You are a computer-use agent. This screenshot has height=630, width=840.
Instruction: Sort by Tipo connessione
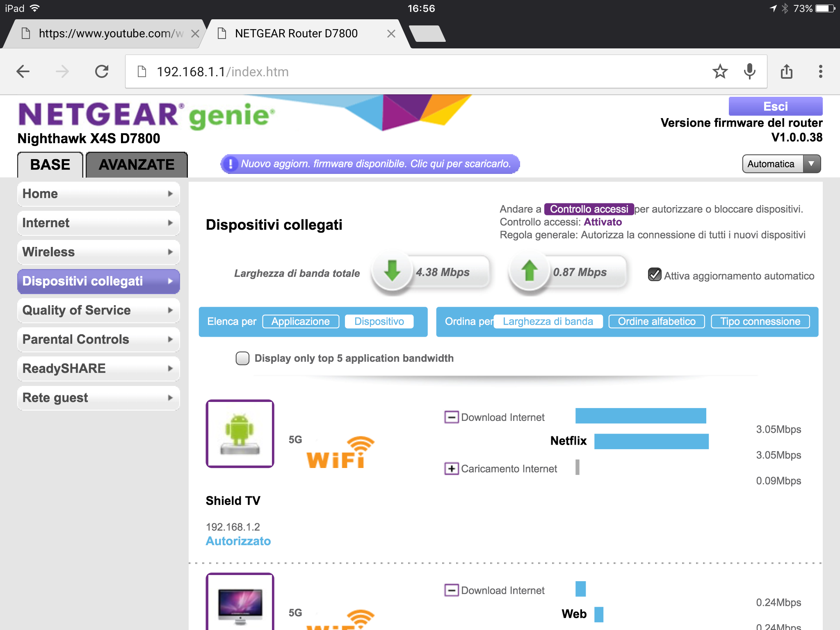click(x=760, y=322)
